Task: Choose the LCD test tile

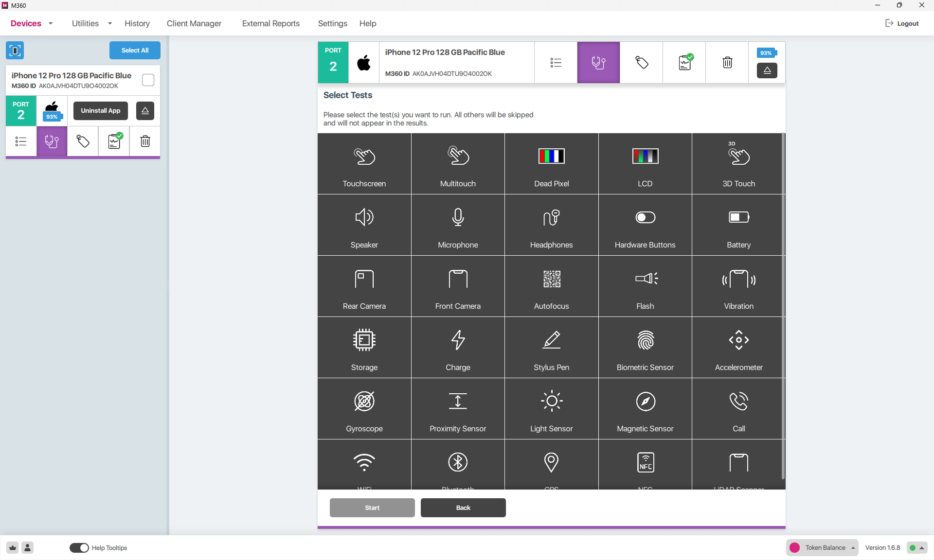Action: click(645, 164)
